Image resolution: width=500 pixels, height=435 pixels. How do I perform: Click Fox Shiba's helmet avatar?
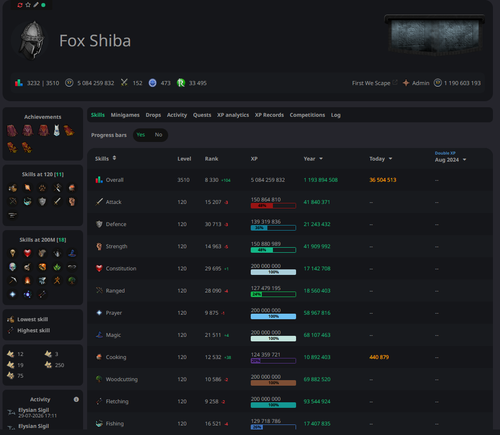pos(32,40)
